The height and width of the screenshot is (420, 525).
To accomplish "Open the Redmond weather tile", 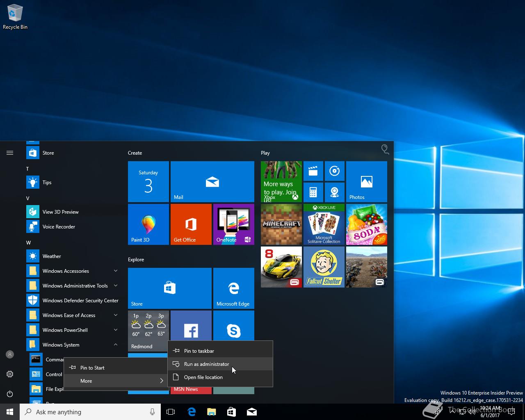I will tap(148, 331).
